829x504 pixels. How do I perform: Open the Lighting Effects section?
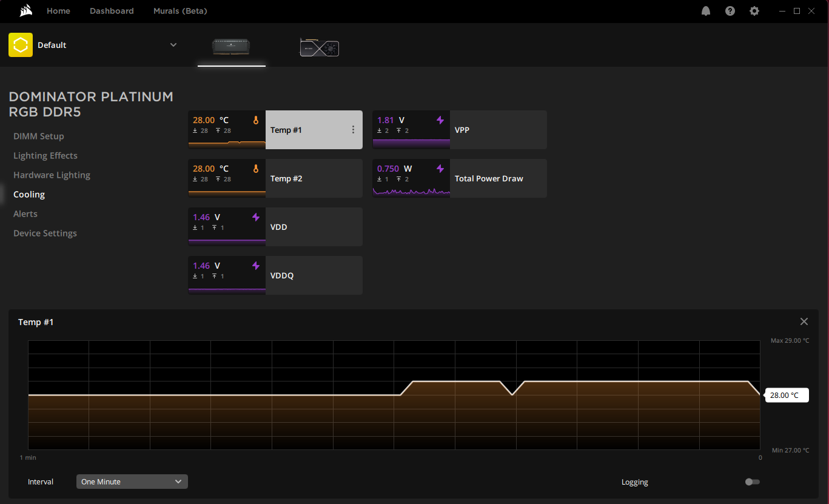pyautogui.click(x=45, y=156)
